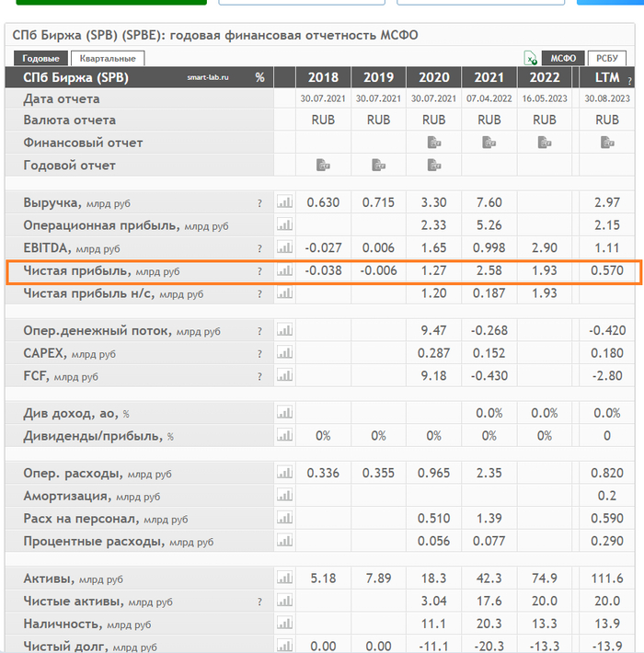The height and width of the screenshot is (653, 644).
Task: Download the Excel export file icon
Action: pyautogui.click(x=530, y=58)
